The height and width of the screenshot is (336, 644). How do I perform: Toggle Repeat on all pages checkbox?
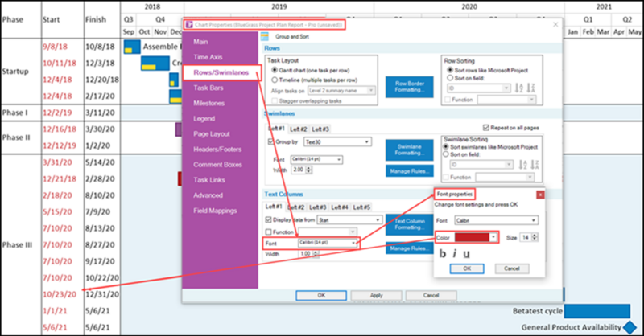486,128
